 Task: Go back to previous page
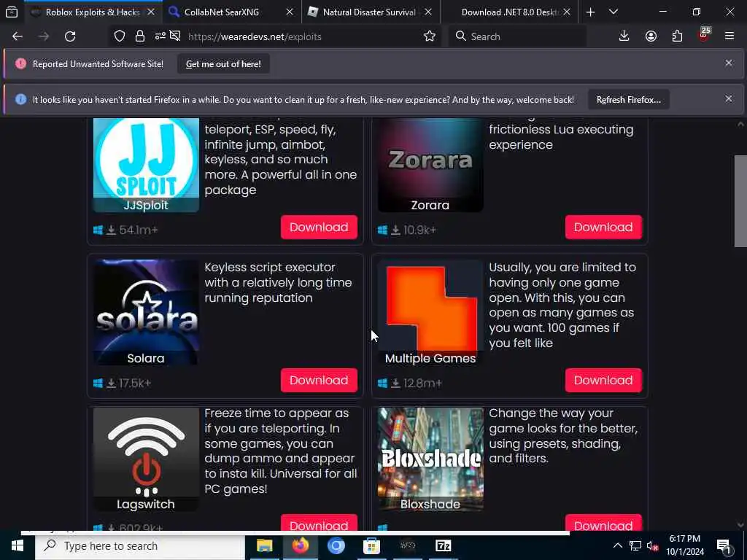[18, 36]
